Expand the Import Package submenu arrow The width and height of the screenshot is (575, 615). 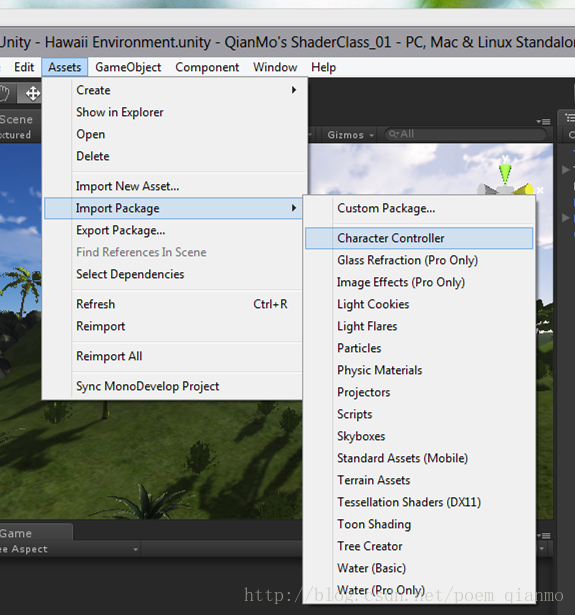(x=294, y=208)
